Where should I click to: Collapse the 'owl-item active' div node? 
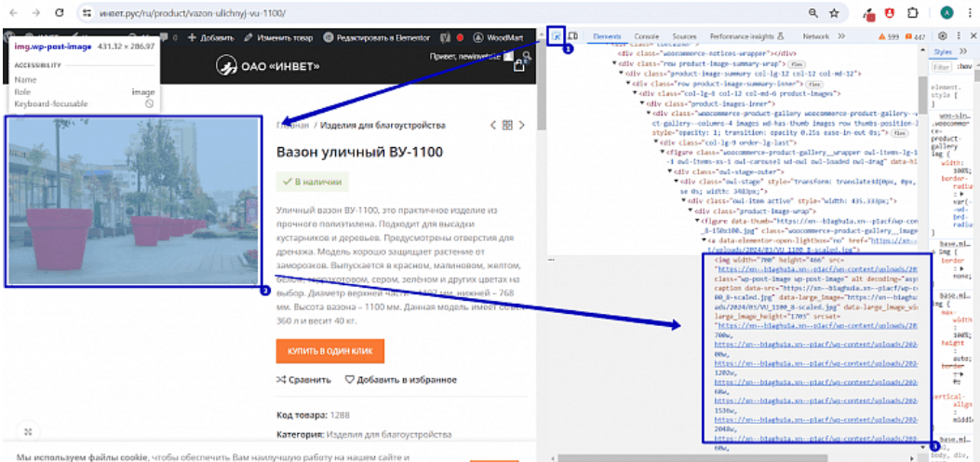tap(683, 201)
